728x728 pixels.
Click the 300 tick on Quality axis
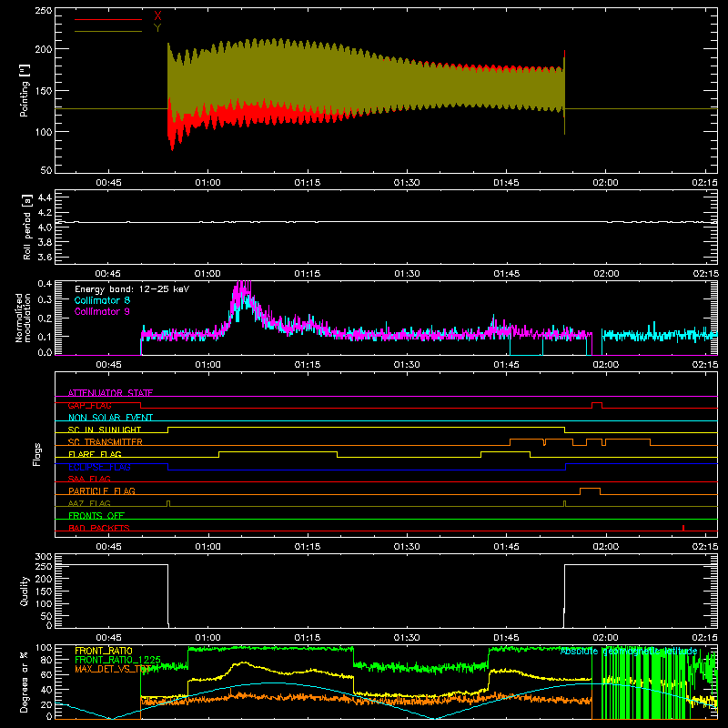pyautogui.click(x=44, y=557)
